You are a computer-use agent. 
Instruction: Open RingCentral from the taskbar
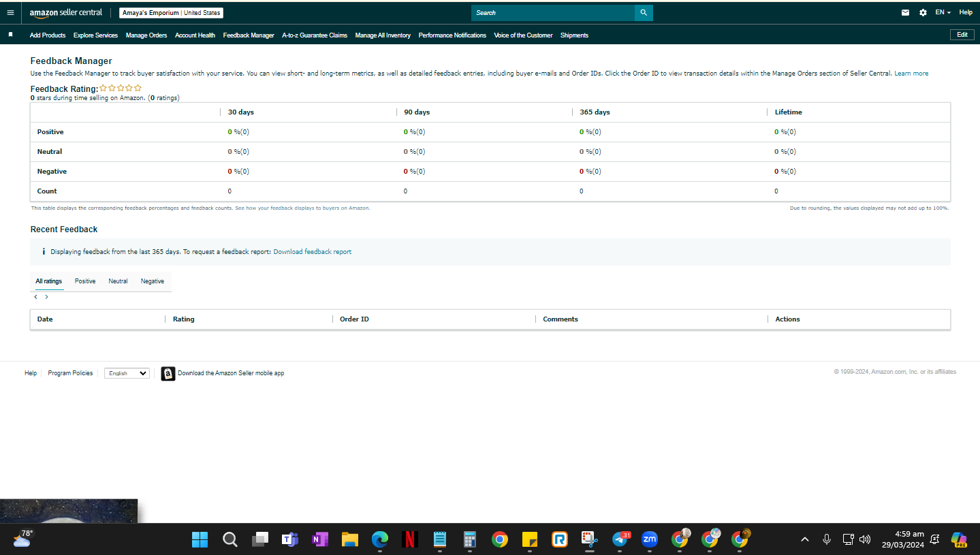[x=560, y=539]
